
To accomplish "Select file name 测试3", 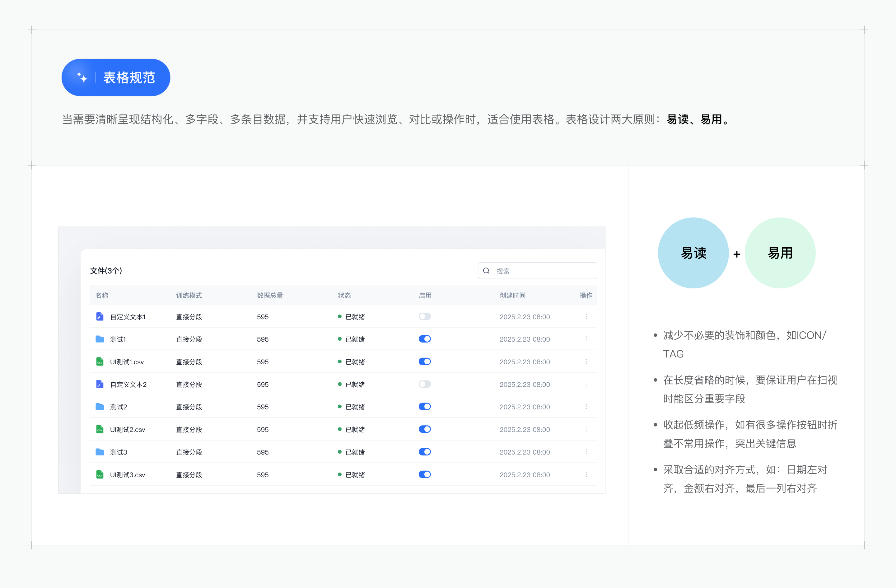I will (x=119, y=452).
